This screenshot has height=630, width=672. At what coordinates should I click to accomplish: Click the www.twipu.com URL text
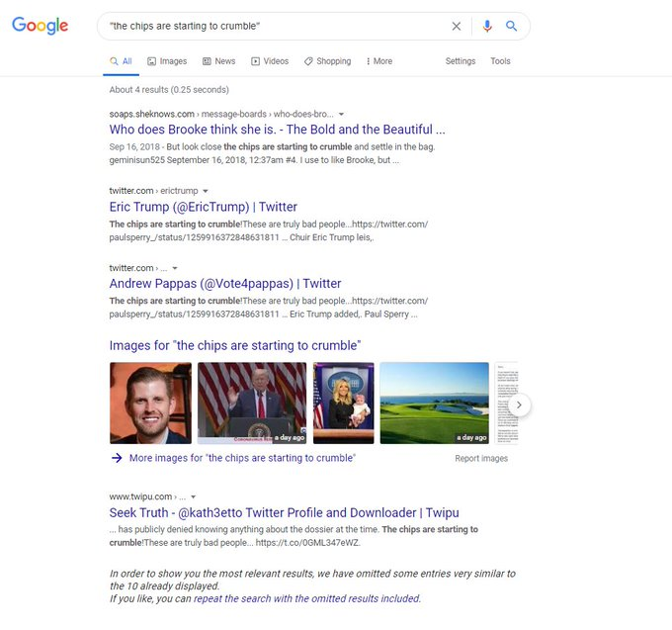tap(147, 497)
